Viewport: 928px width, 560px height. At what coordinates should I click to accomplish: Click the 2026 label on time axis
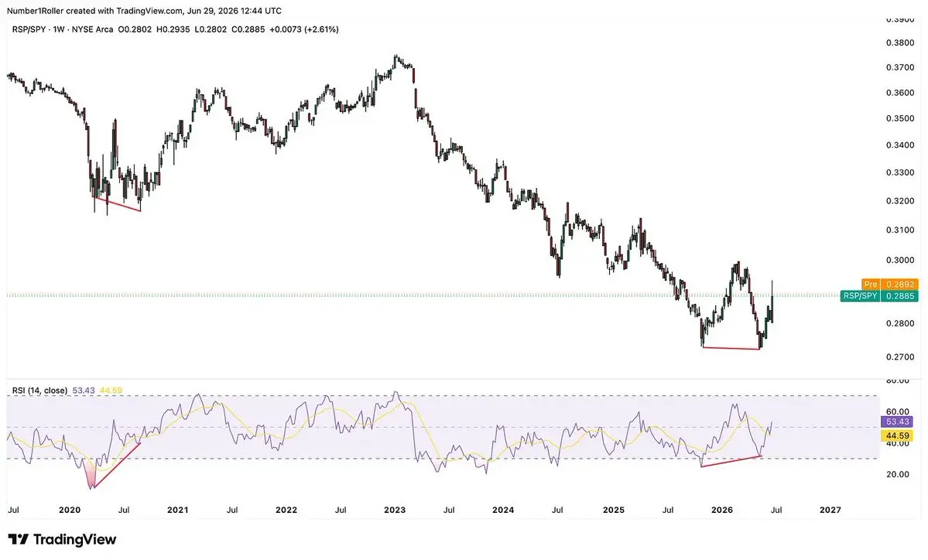tap(722, 510)
